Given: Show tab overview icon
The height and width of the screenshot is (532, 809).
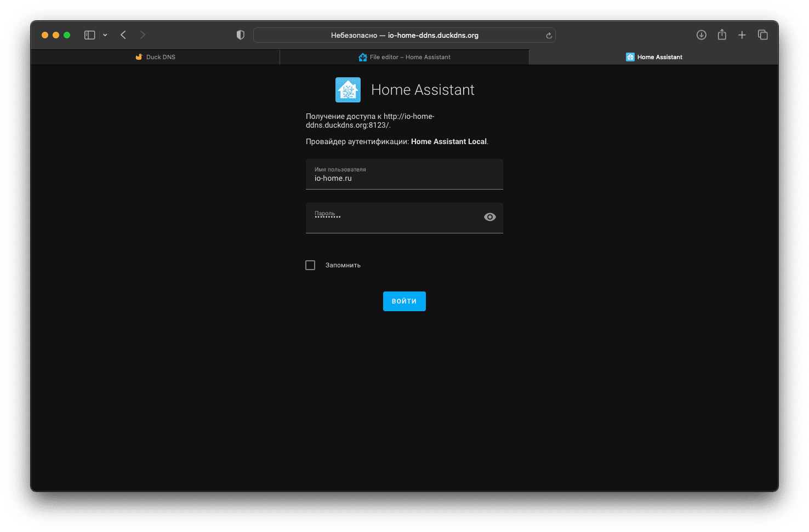Looking at the screenshot, I should (x=762, y=35).
